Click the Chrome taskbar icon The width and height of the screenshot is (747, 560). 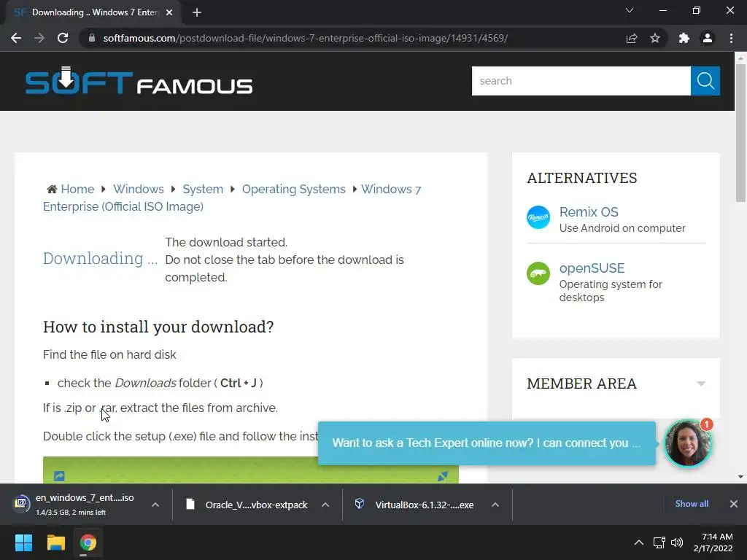pyautogui.click(x=88, y=542)
